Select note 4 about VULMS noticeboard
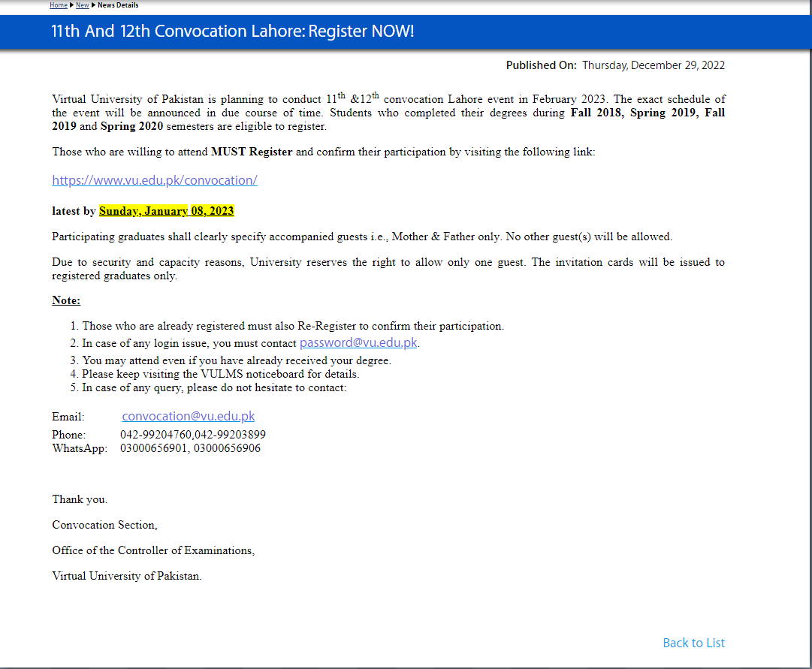This screenshot has height=669, width=812. pyautogui.click(x=221, y=374)
